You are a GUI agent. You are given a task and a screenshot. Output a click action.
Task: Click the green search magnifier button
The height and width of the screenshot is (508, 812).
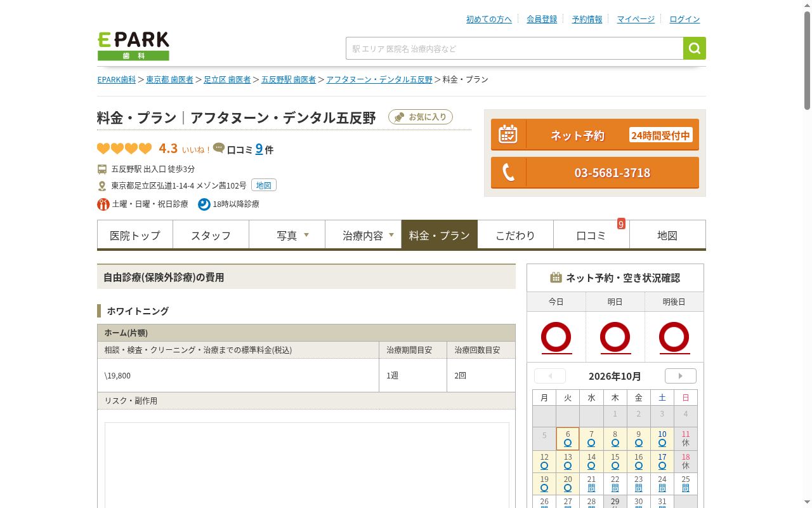coord(695,48)
